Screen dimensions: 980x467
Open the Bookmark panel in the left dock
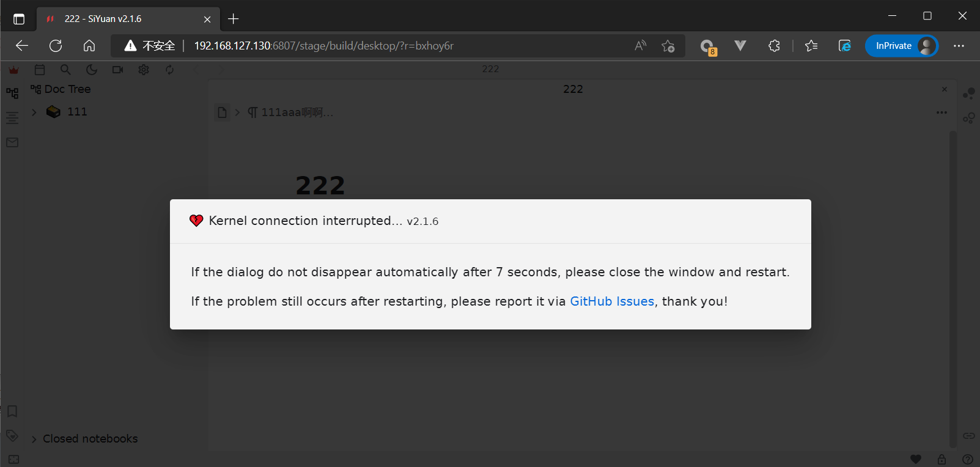point(12,411)
